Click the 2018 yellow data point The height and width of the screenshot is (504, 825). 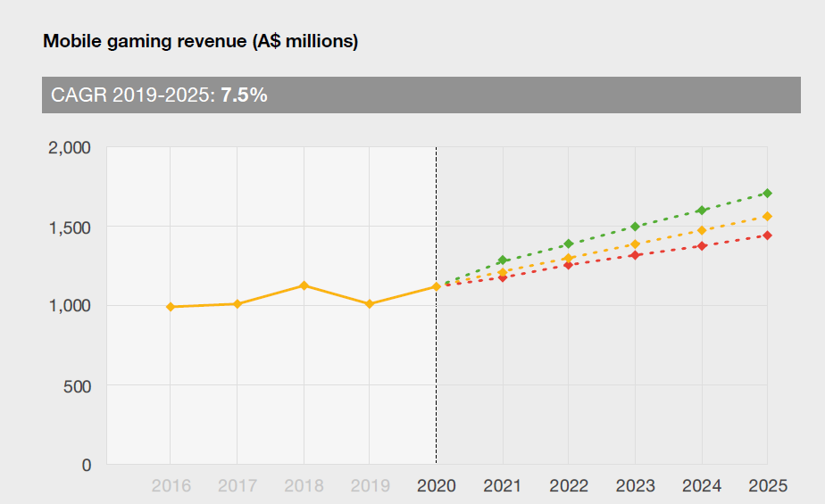click(304, 285)
